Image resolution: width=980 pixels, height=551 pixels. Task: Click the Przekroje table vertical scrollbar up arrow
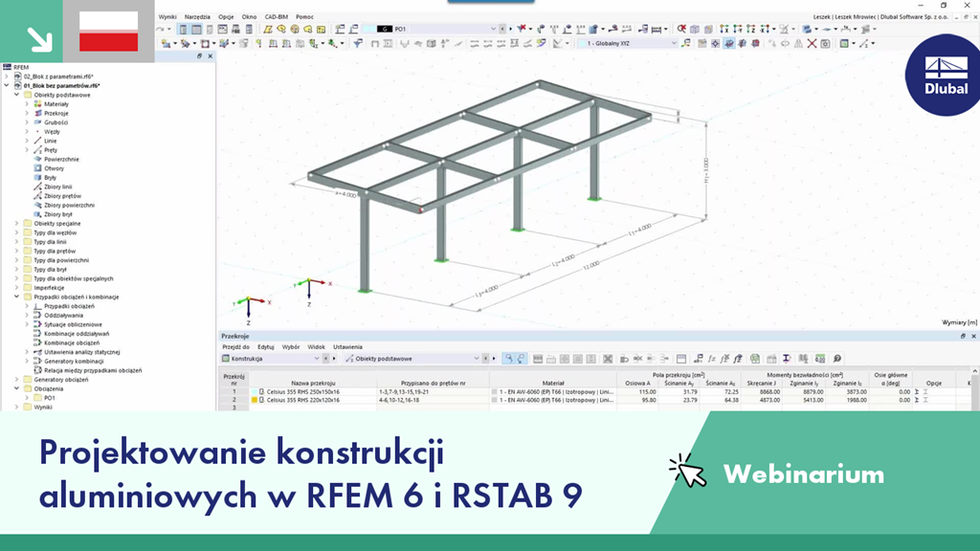[974, 371]
